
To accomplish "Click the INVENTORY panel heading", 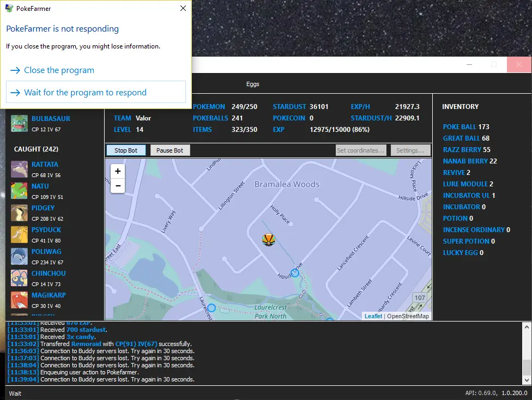I will pyautogui.click(x=461, y=106).
